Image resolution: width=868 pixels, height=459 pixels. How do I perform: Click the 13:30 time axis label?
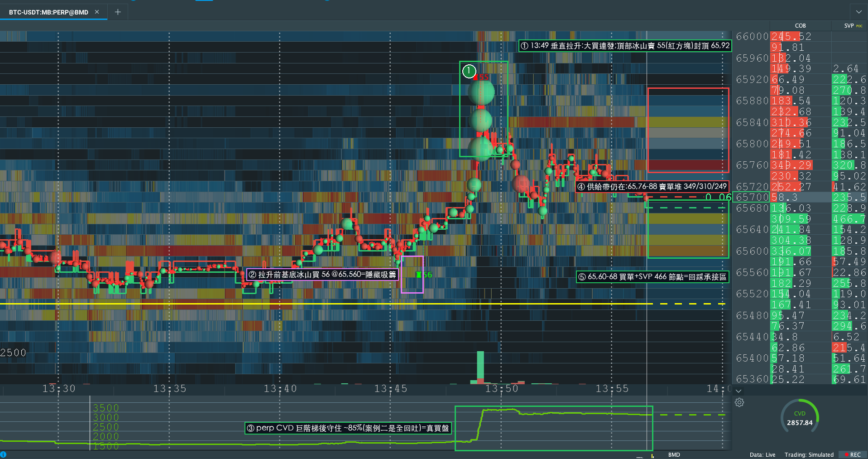click(59, 389)
